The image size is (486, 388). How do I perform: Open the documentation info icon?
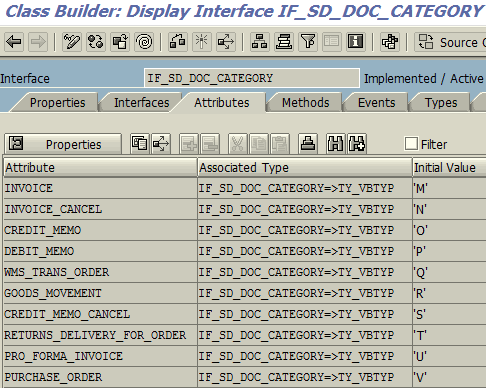[x=355, y=42]
